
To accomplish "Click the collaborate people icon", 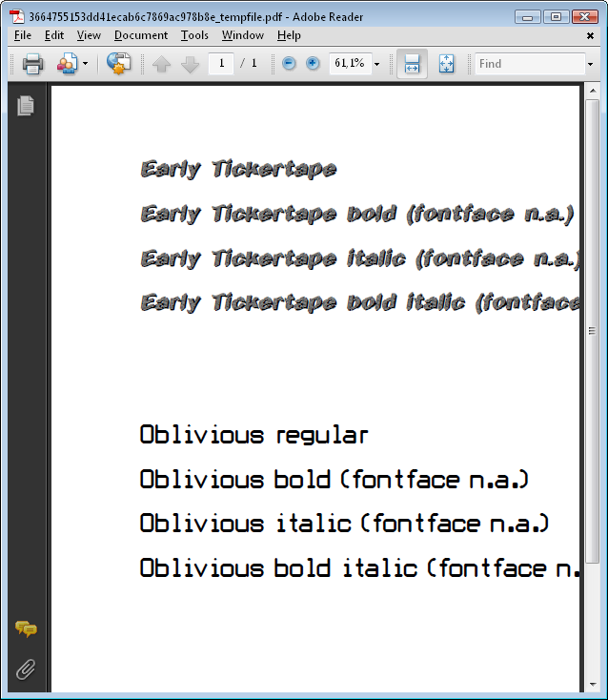I will (x=67, y=64).
